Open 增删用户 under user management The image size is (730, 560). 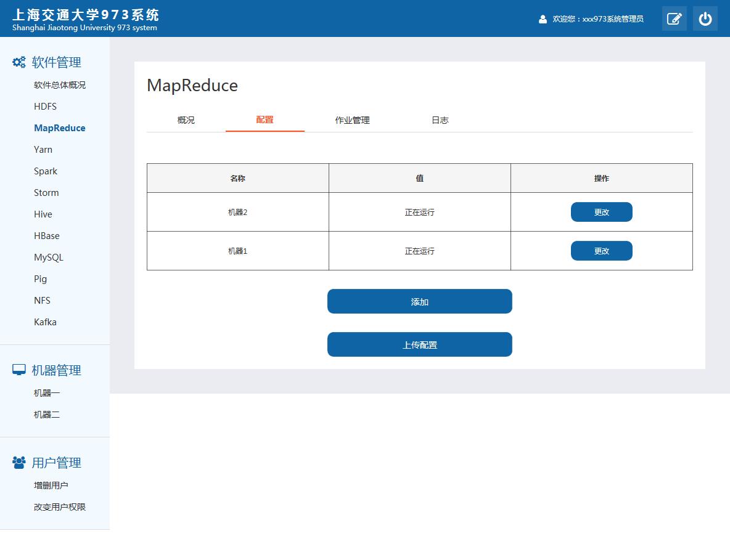(51, 485)
